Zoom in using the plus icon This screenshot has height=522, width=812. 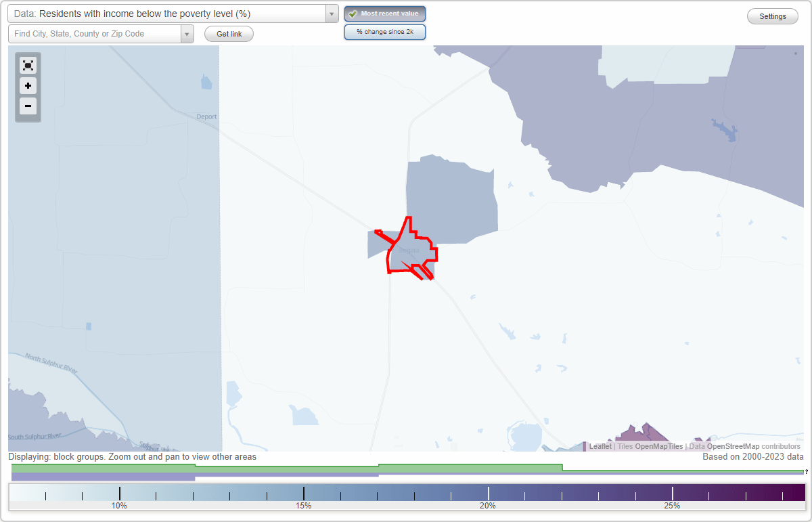point(28,86)
